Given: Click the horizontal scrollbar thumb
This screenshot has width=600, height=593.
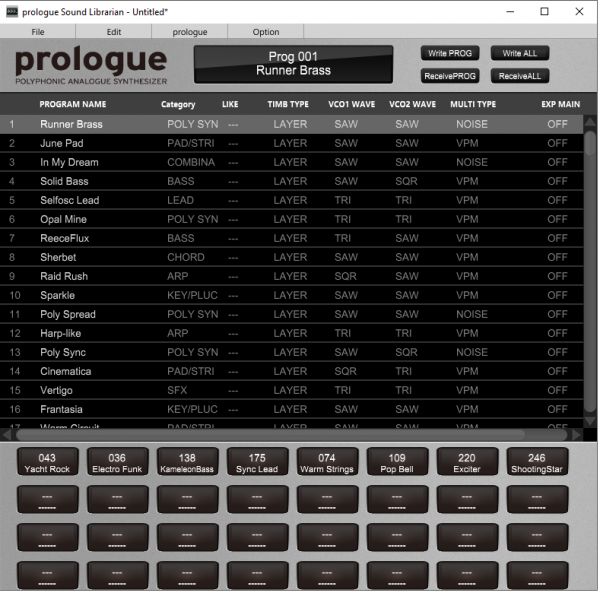Looking at the screenshot, I should [270, 435].
